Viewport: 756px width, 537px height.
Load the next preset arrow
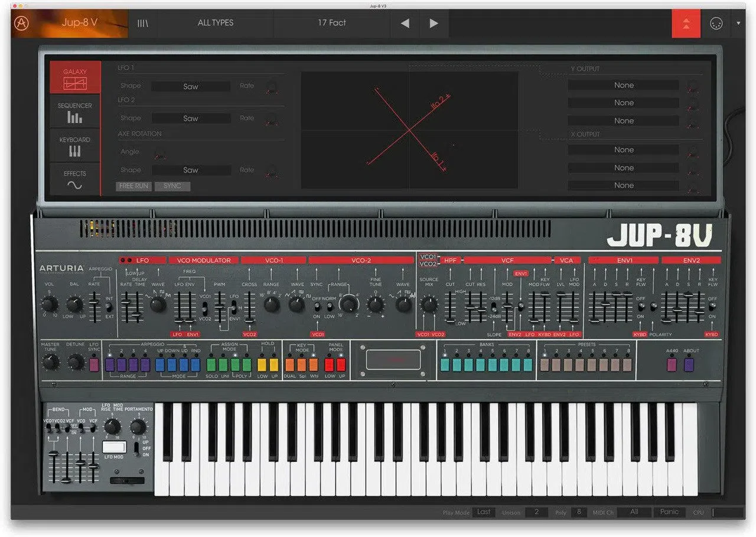[434, 23]
